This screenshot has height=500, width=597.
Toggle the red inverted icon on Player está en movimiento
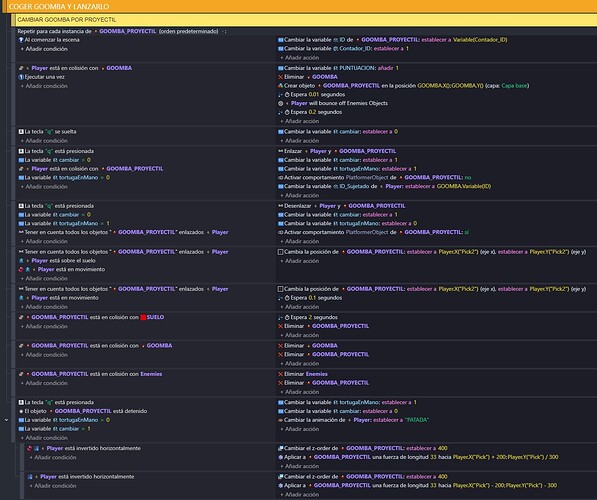(21, 269)
